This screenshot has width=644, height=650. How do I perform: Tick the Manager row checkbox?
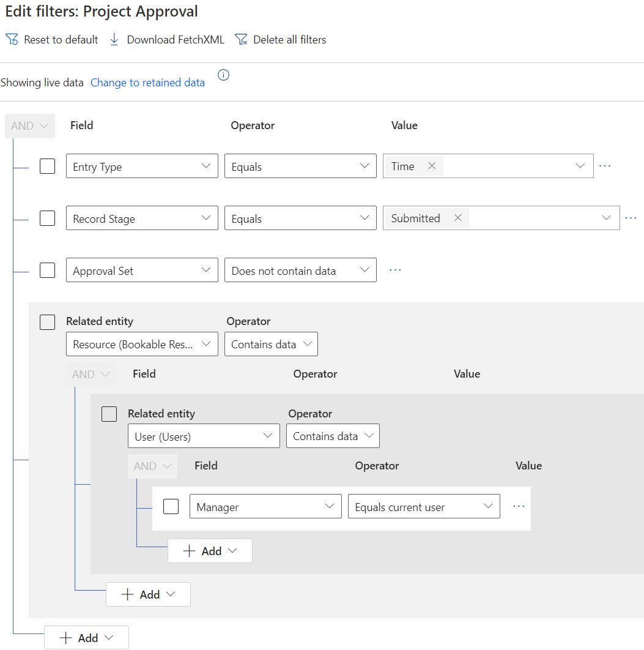tap(171, 506)
